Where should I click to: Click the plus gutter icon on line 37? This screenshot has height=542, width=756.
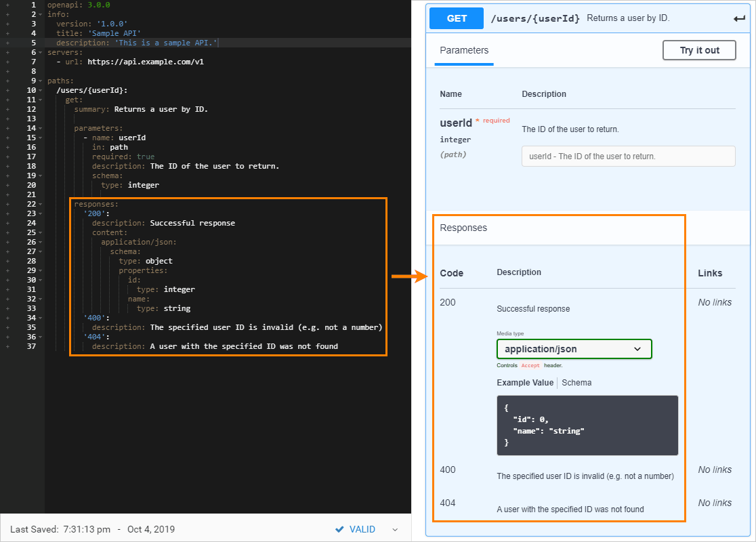[x=7, y=346]
